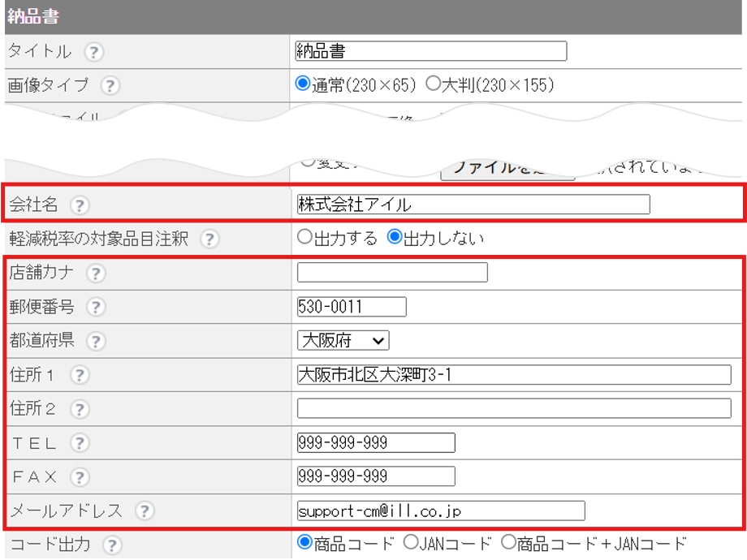The image size is (747, 560).
Task: Open help icon next to 画像タイプ
Action: (x=110, y=86)
